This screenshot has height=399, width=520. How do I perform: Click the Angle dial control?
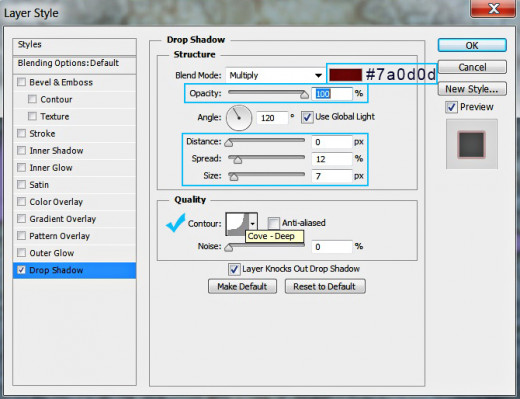239,118
